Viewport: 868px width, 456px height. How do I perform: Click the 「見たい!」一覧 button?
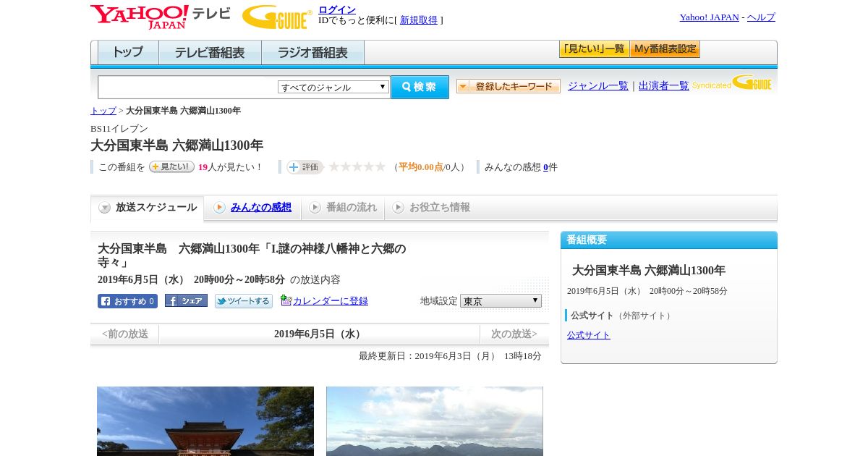[594, 49]
